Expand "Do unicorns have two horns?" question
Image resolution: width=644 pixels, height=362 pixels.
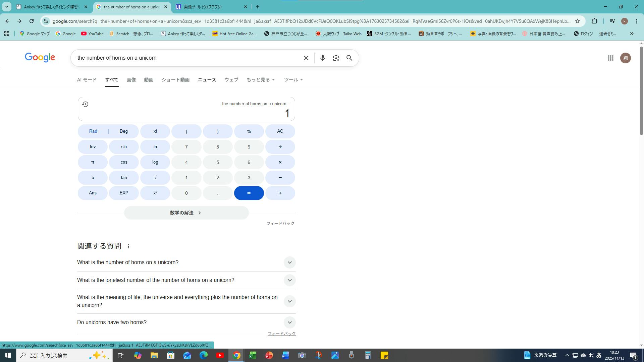click(289, 322)
